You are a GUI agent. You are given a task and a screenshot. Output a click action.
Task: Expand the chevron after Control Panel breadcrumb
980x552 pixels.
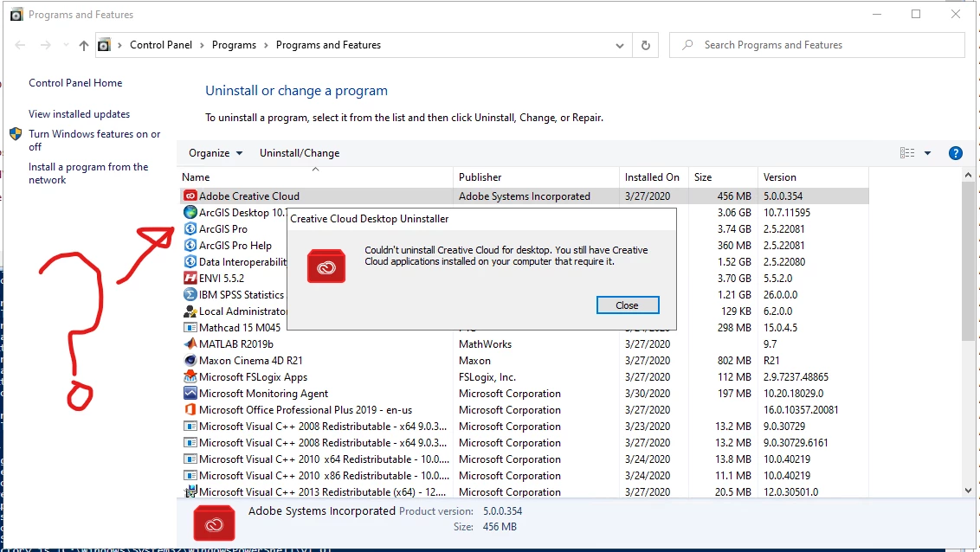[x=202, y=45]
